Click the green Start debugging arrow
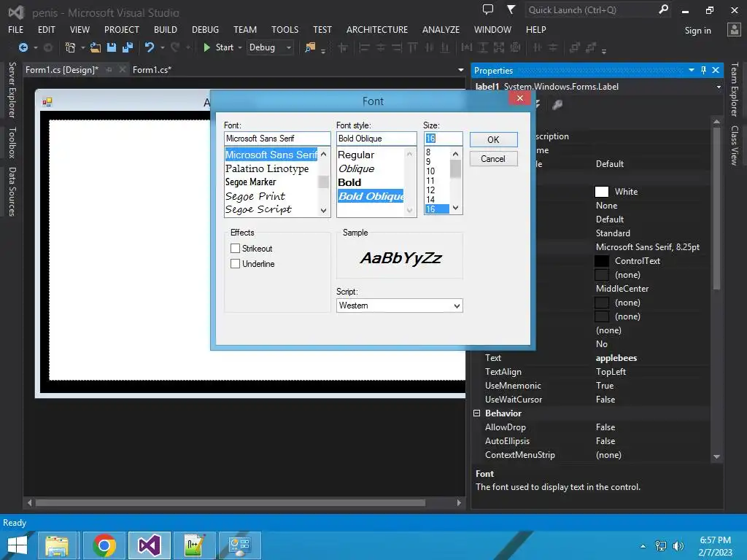This screenshot has width=747, height=560. pyautogui.click(x=206, y=47)
